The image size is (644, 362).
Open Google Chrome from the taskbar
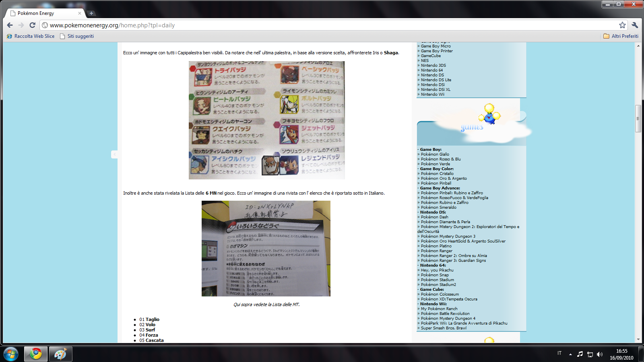[36, 354]
